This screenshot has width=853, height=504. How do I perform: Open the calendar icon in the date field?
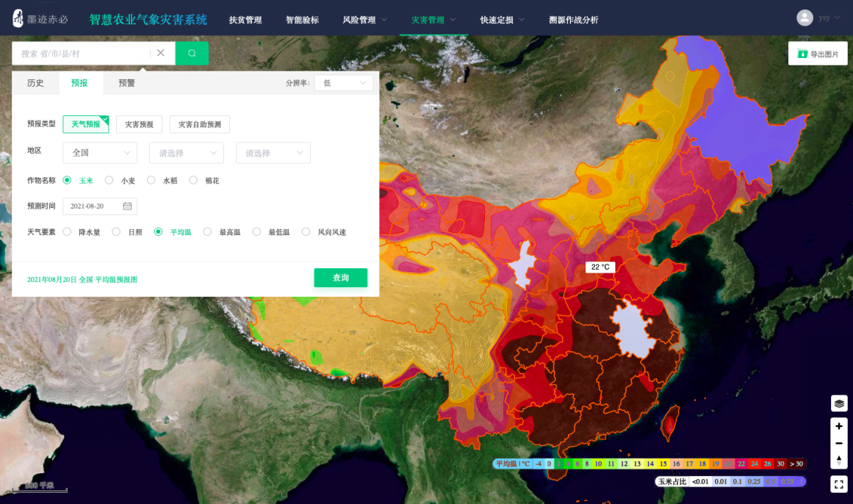127,206
